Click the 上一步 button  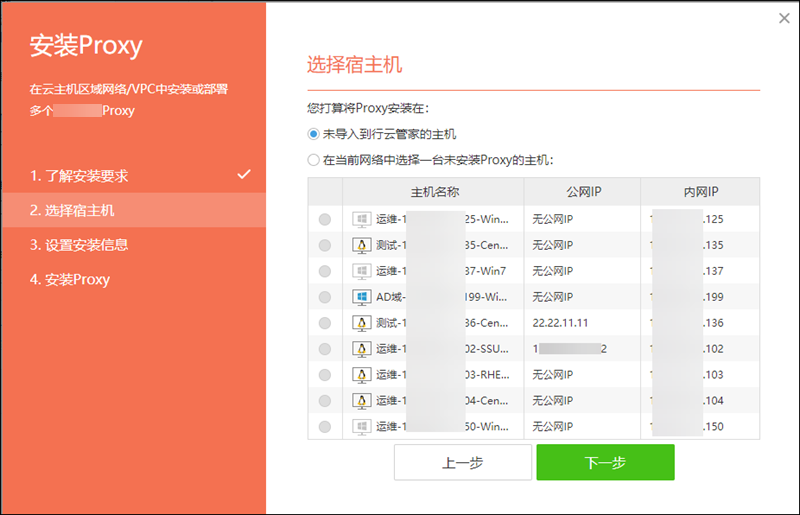[x=463, y=463]
